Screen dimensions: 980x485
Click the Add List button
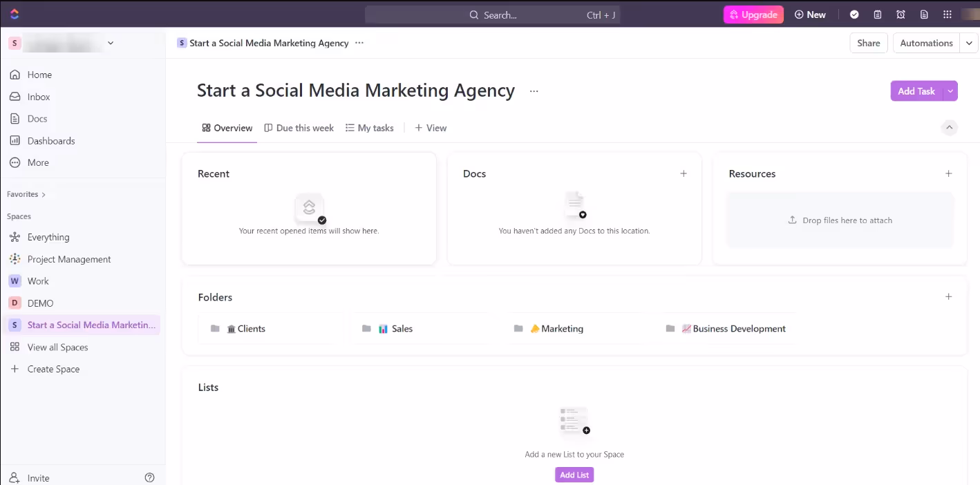pyautogui.click(x=574, y=475)
